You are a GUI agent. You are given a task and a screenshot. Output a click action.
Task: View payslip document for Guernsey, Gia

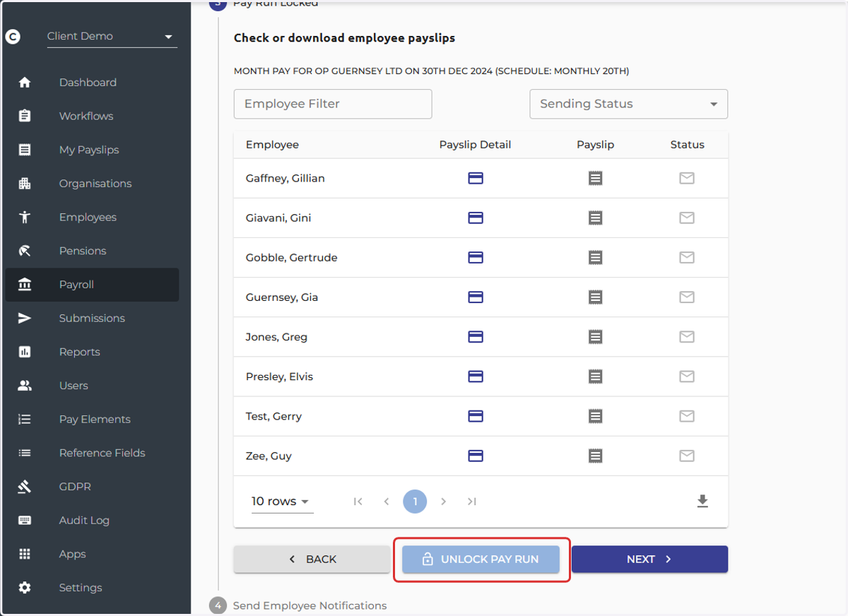pos(596,297)
